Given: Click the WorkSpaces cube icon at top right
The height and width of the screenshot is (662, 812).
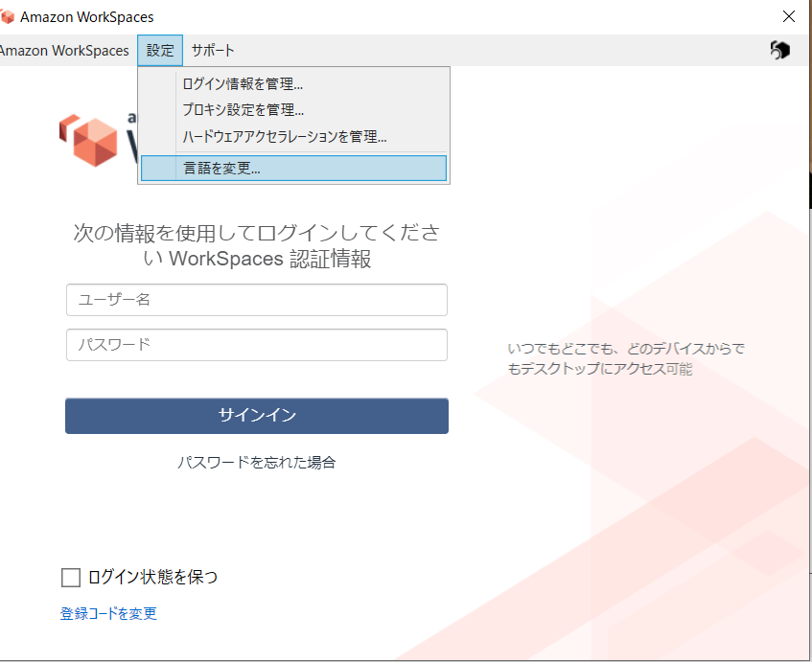Looking at the screenshot, I should tap(778, 50).
